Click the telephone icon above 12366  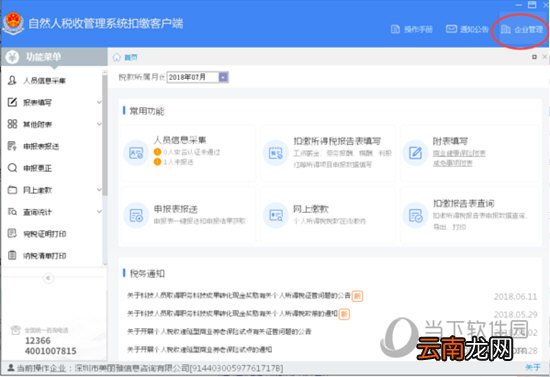15,330
